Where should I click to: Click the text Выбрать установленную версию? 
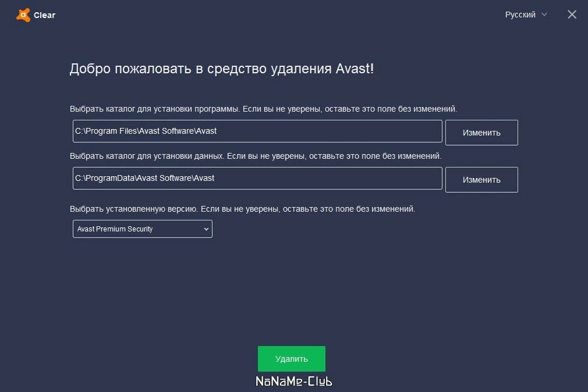(x=133, y=209)
